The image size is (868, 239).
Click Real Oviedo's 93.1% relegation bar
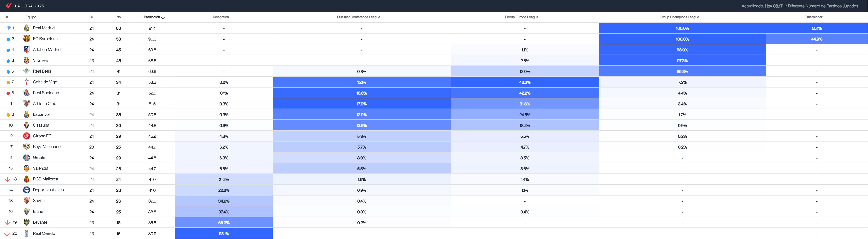[x=224, y=233]
